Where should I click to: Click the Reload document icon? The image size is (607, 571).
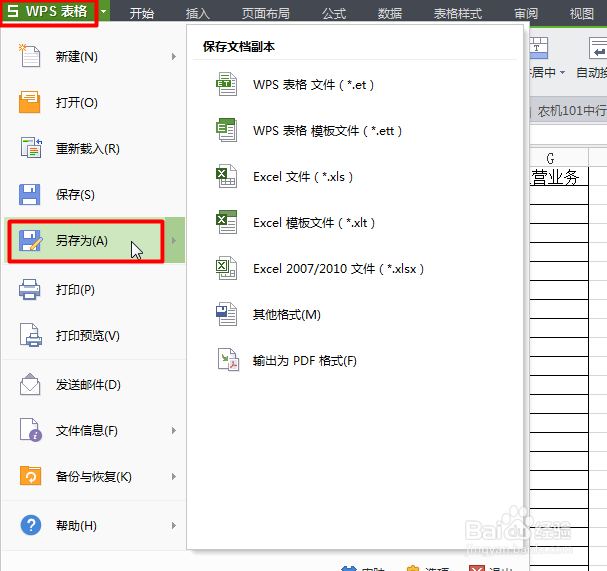(x=31, y=148)
